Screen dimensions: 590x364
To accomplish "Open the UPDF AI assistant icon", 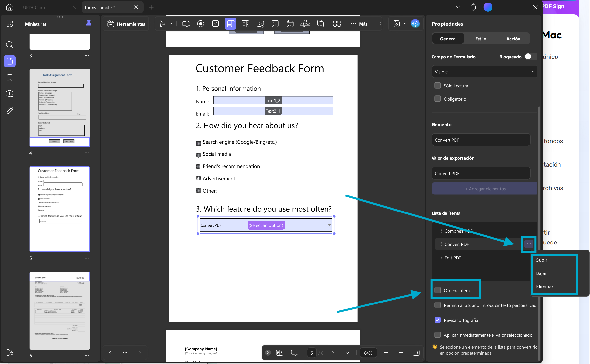I will tap(415, 24).
